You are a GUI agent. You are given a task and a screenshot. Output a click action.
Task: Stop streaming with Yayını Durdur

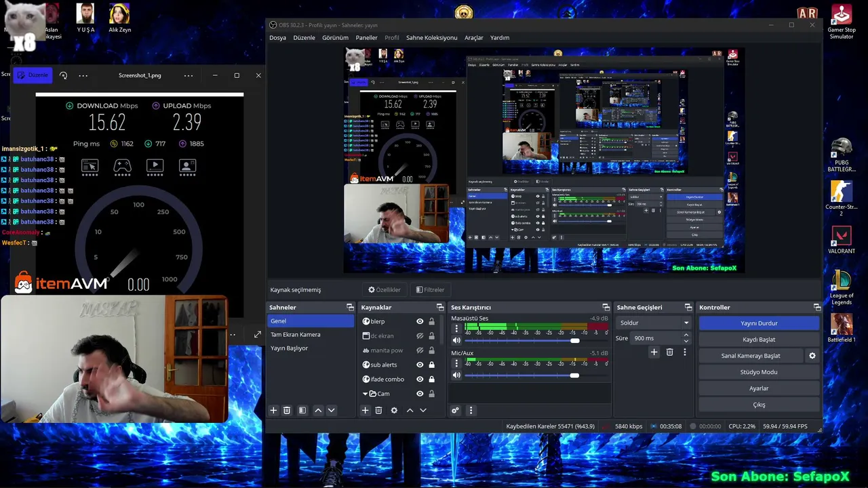[759, 323]
